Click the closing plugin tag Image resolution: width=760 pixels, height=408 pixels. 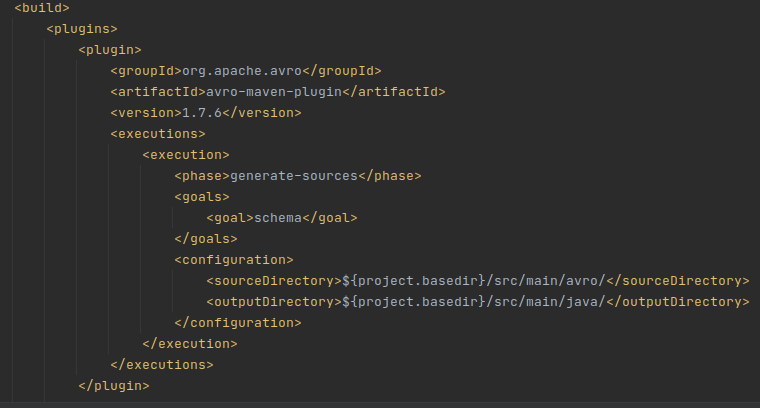tap(114, 386)
